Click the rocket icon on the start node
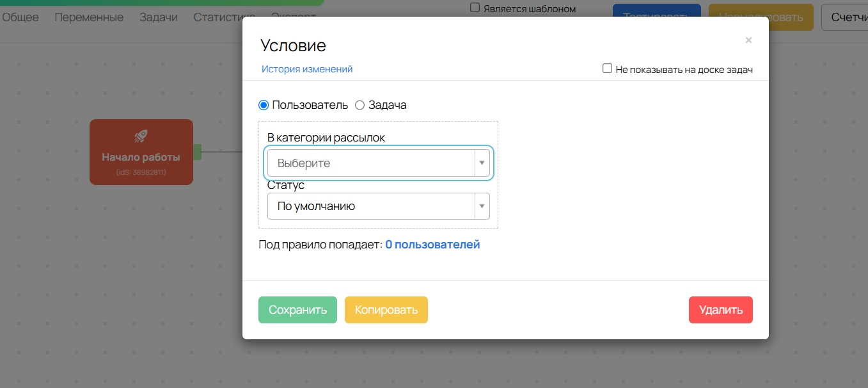Screen dimensions: 868x388 coord(141,136)
